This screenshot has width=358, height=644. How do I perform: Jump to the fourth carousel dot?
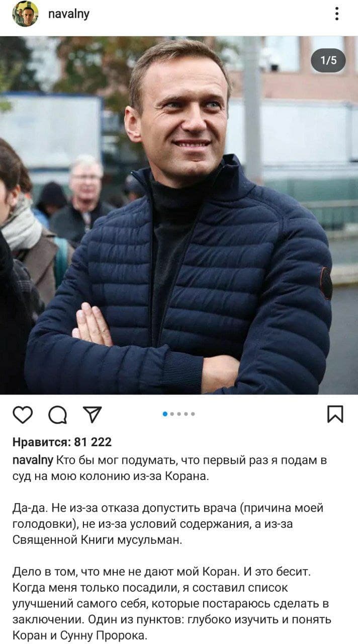pyautogui.click(x=186, y=414)
